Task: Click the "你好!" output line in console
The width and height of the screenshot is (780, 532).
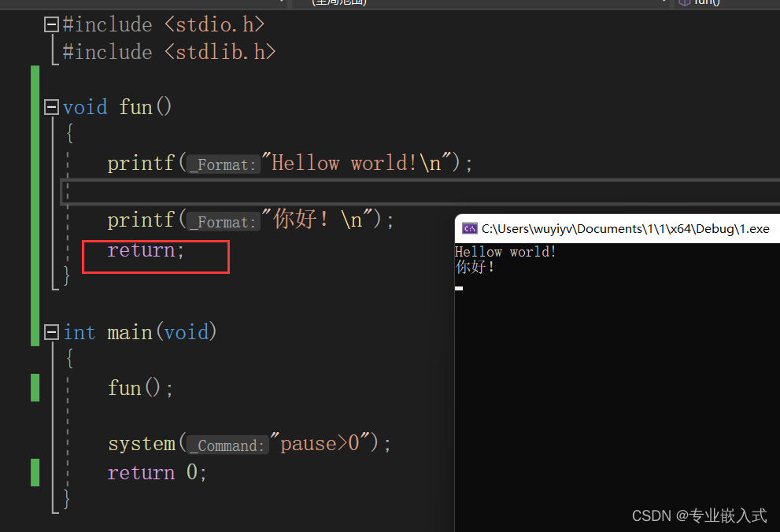Action: tap(475, 268)
